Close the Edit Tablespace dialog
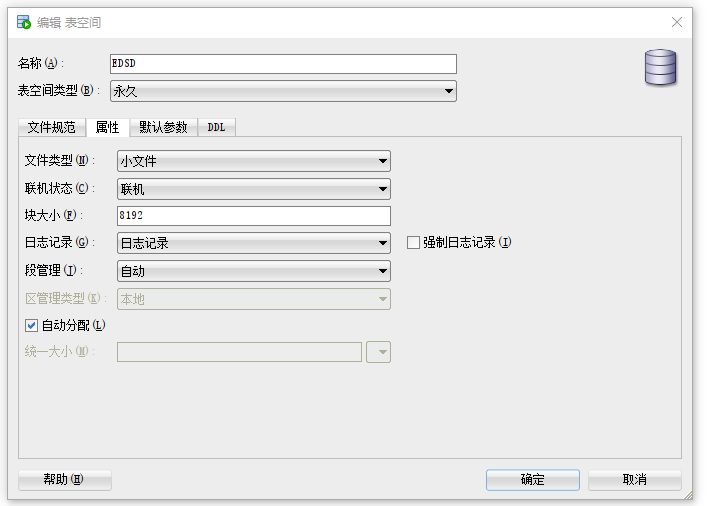The width and height of the screenshot is (711, 506). click(678, 21)
